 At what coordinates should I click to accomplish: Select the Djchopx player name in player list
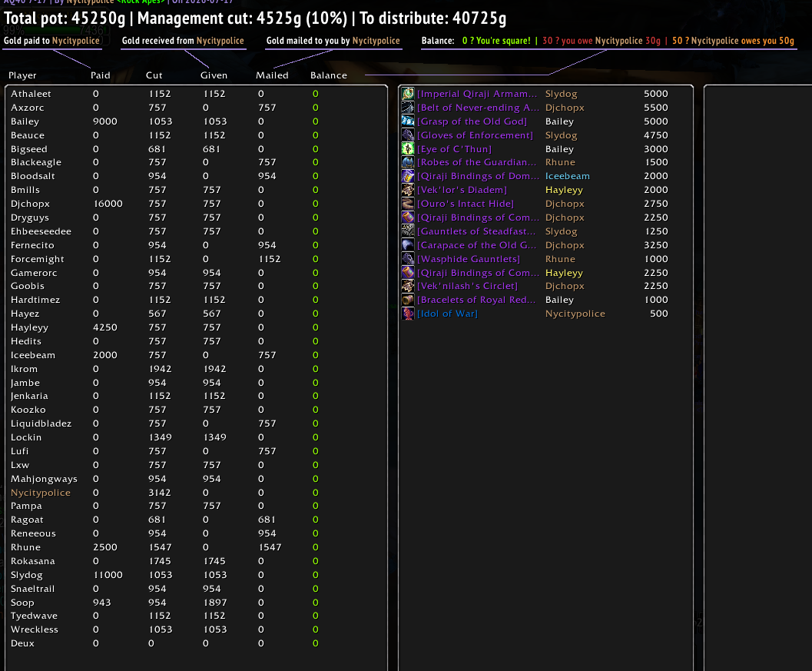click(x=31, y=204)
